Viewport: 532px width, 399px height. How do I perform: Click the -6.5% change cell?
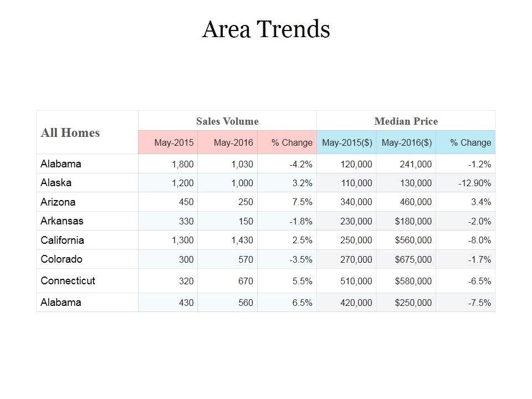click(465, 280)
